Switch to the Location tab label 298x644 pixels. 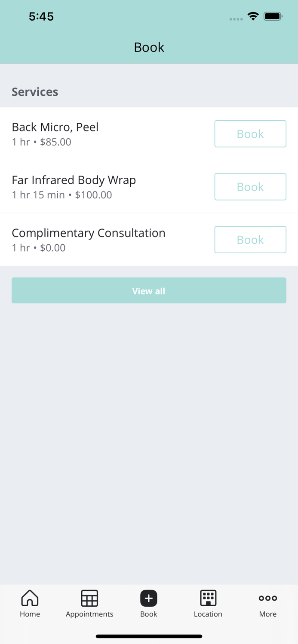(208, 614)
